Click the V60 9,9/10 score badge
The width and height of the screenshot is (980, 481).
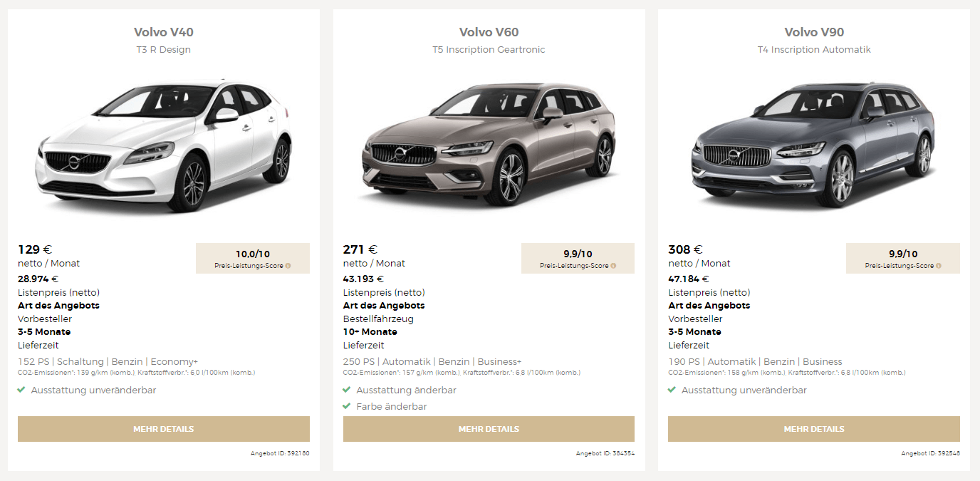(x=578, y=258)
